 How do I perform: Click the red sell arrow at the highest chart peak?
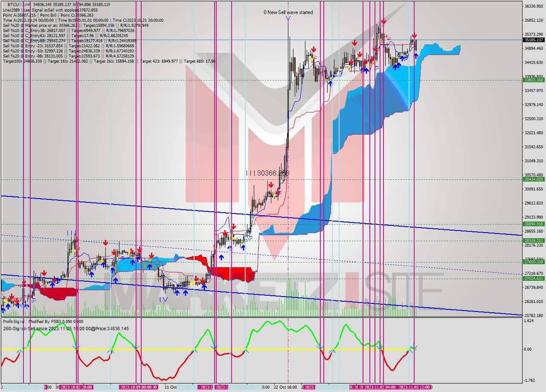coord(383,21)
